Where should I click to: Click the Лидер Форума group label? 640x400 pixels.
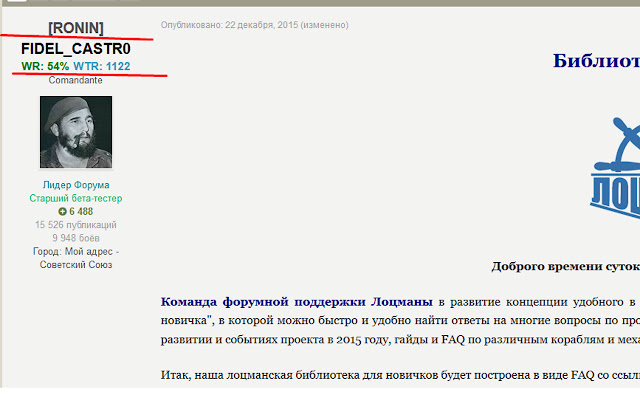coord(76,185)
